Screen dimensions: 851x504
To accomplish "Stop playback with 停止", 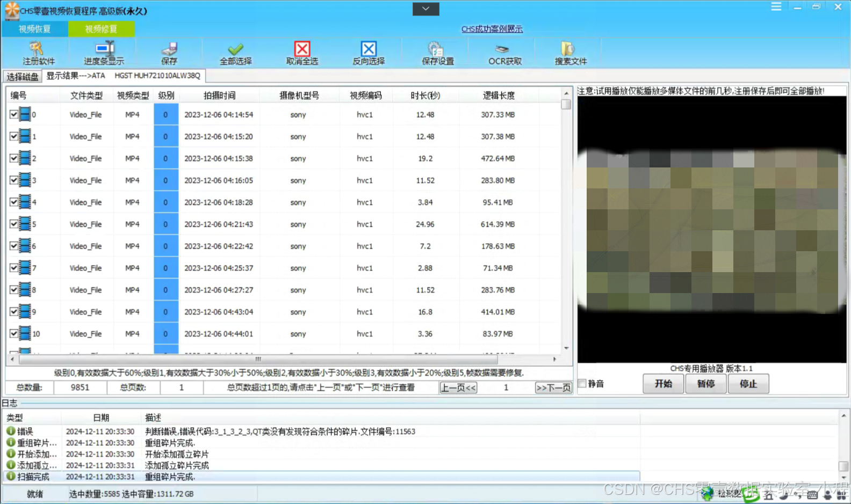I will [x=748, y=384].
